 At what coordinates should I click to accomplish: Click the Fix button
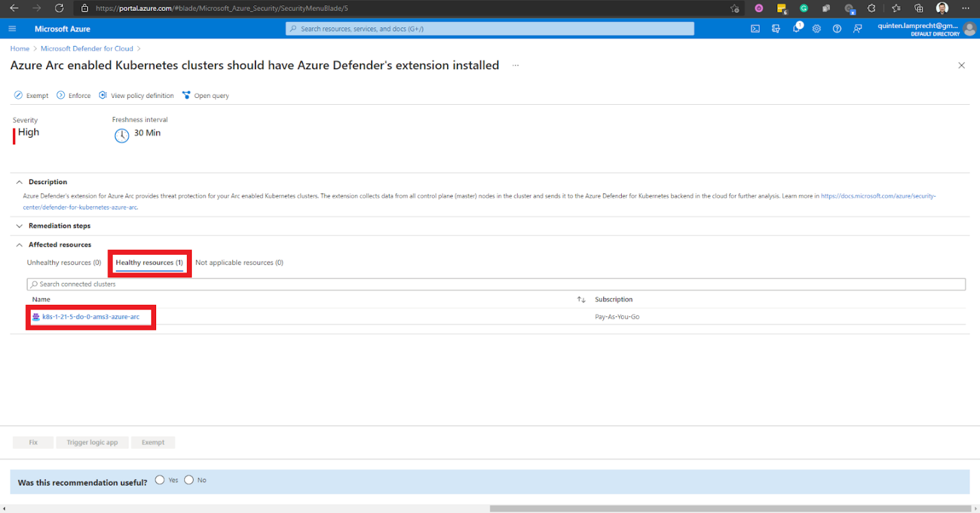coord(33,442)
